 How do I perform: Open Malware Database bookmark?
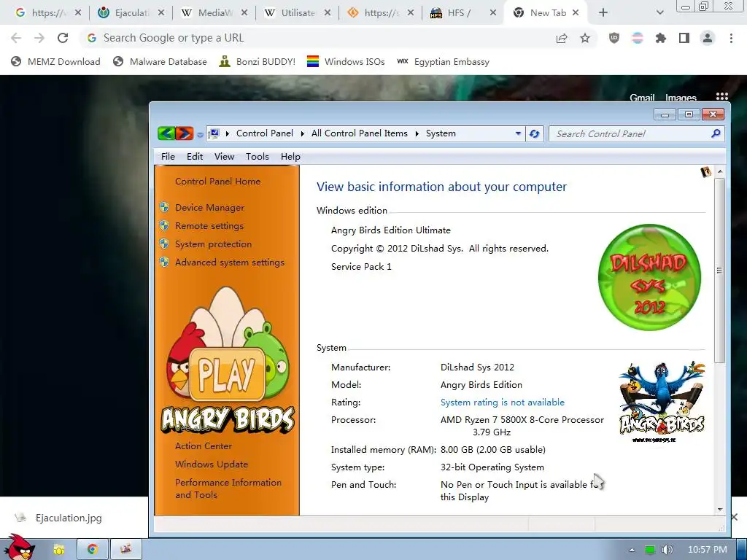coord(160,61)
